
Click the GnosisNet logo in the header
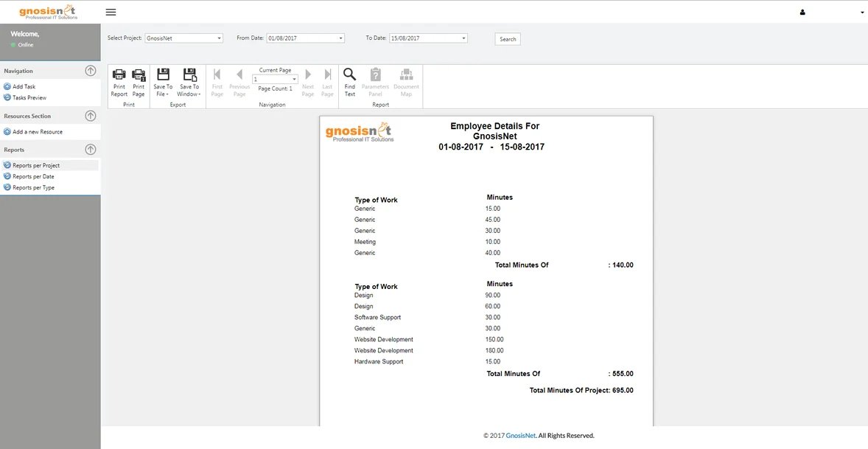(x=48, y=12)
